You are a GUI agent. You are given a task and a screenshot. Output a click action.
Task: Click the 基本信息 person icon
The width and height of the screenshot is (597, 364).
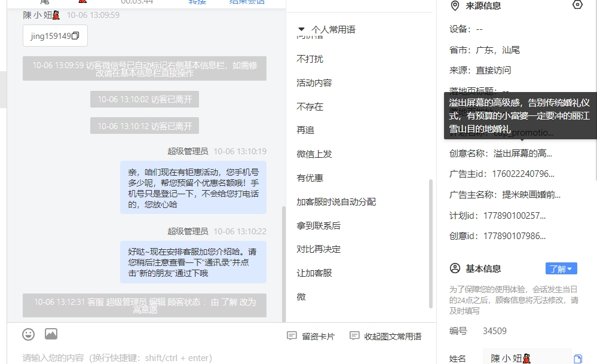tap(455, 268)
